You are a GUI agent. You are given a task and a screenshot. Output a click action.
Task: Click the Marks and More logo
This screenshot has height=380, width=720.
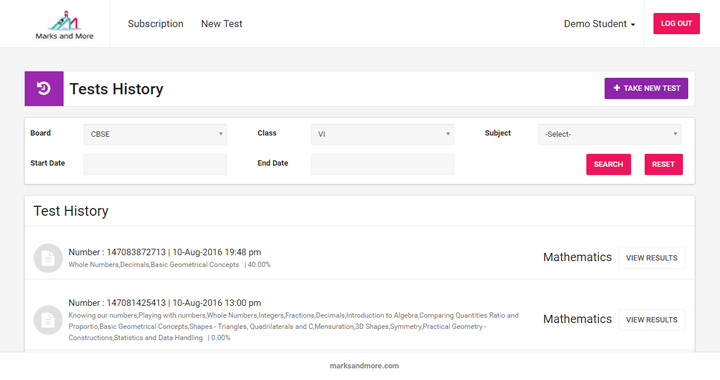(x=64, y=25)
